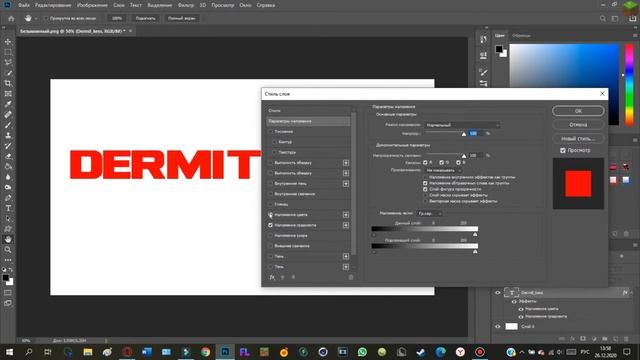Click the Данный слой white slider handle
Screen dimensions: 640x360
475,234
